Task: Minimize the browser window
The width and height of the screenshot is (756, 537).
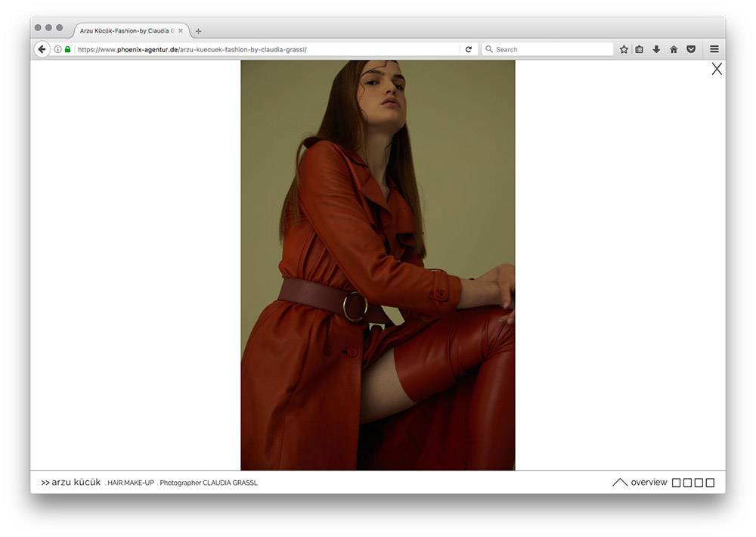Action: pos(48,27)
